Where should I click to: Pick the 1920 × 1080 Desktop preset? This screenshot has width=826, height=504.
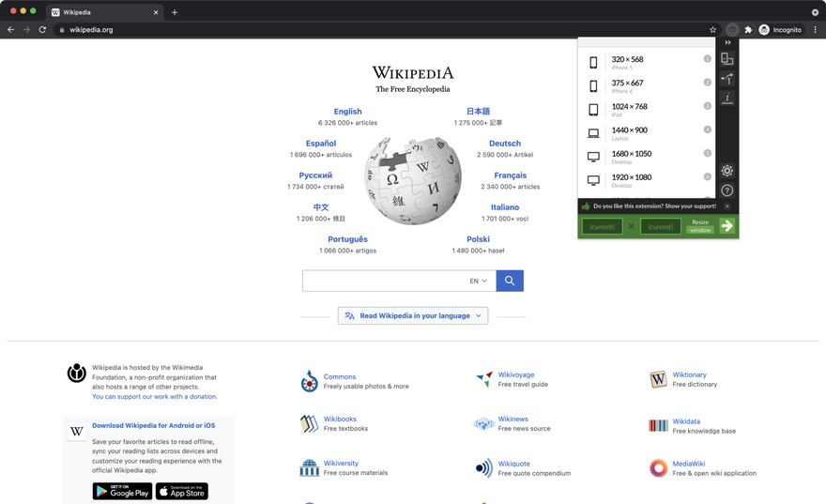coord(647,180)
